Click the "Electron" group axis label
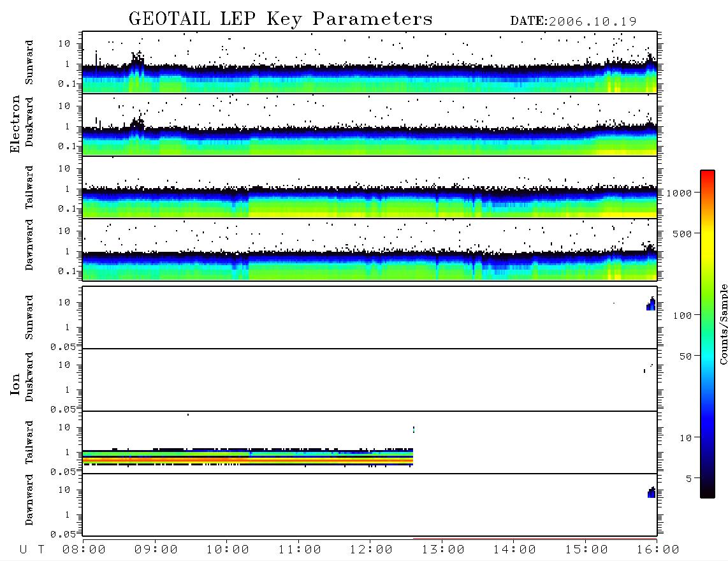Viewport: 728px width, 561px height. point(15,124)
